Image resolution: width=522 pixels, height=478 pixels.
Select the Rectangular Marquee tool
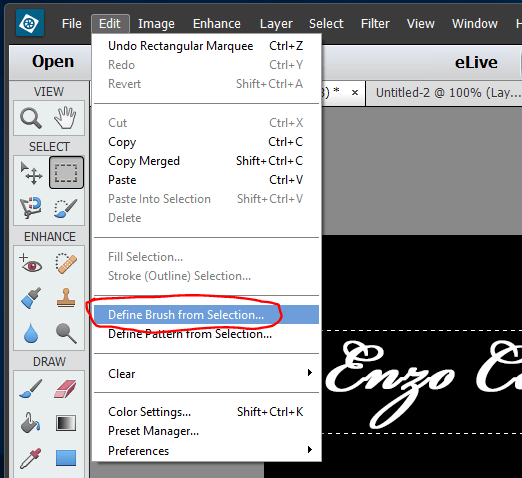pos(66,173)
